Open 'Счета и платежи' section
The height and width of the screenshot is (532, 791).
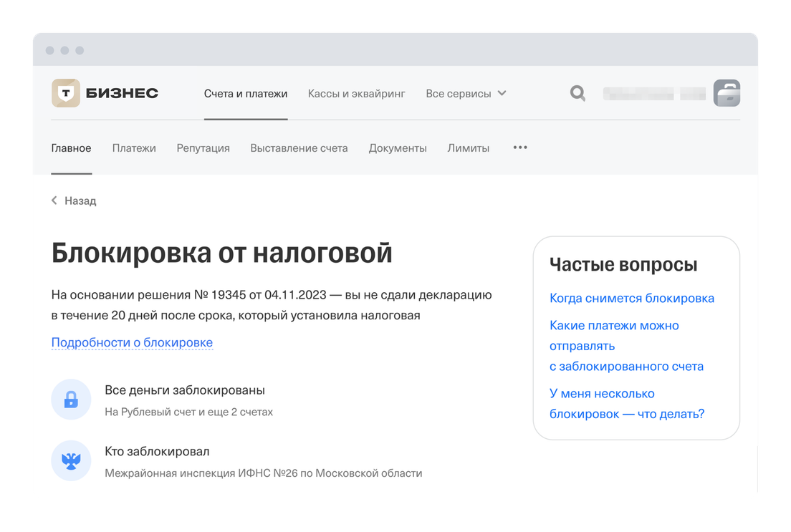pyautogui.click(x=246, y=93)
